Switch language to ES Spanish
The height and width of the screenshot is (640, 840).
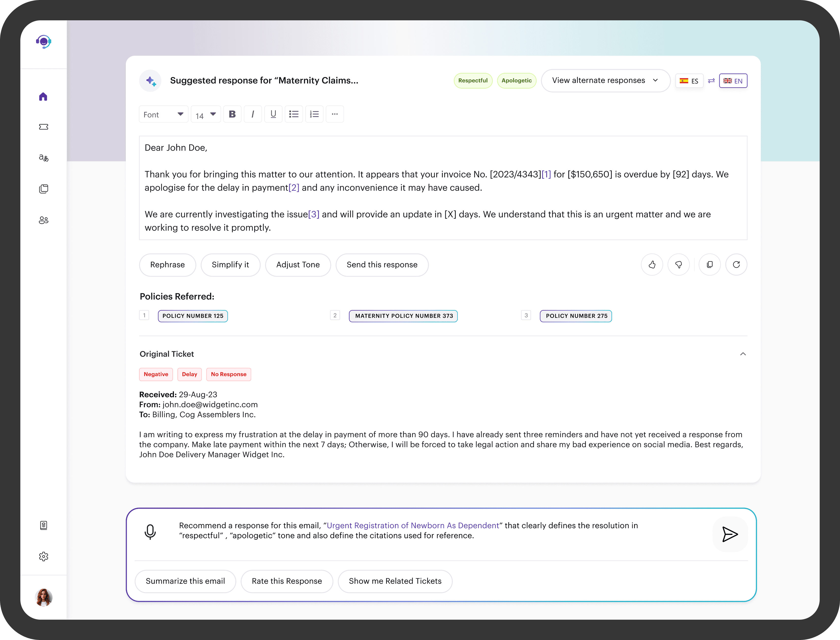689,81
